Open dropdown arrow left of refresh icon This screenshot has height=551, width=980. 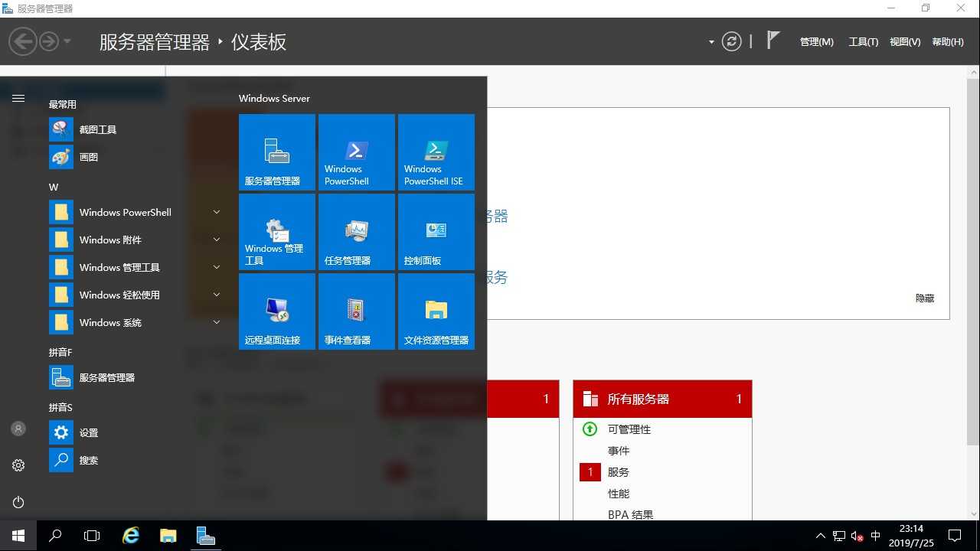coord(711,42)
